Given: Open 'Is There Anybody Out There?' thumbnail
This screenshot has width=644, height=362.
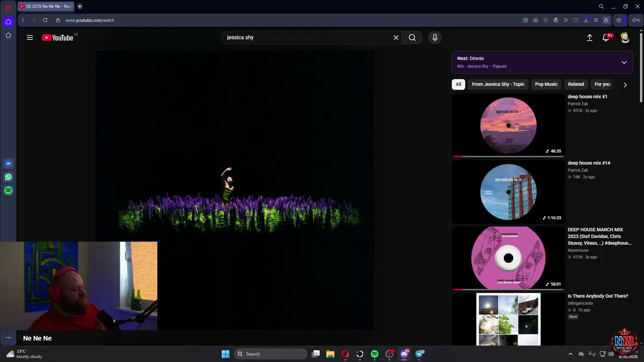Looking at the screenshot, I should [508, 319].
